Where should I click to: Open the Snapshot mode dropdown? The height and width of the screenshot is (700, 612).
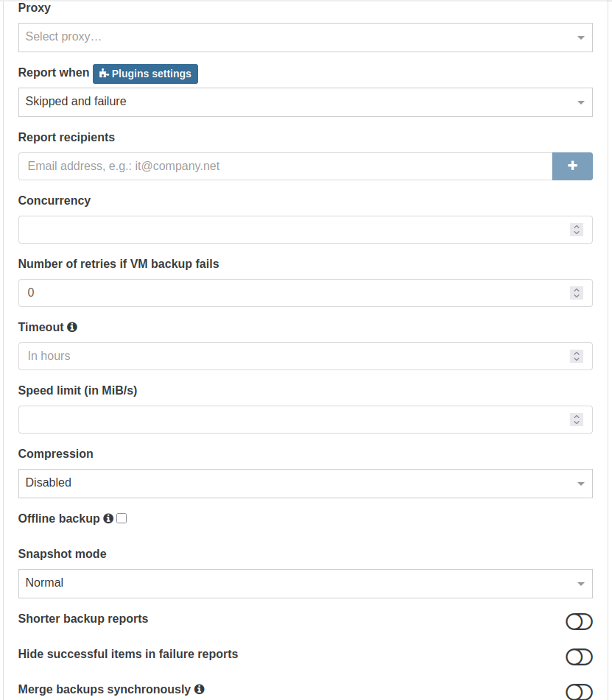click(x=305, y=584)
